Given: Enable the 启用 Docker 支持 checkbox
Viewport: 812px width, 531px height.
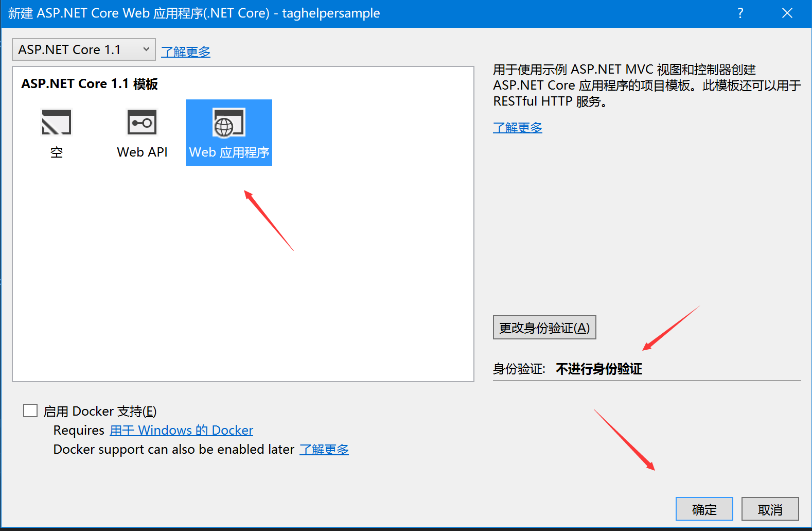Looking at the screenshot, I should (x=30, y=410).
